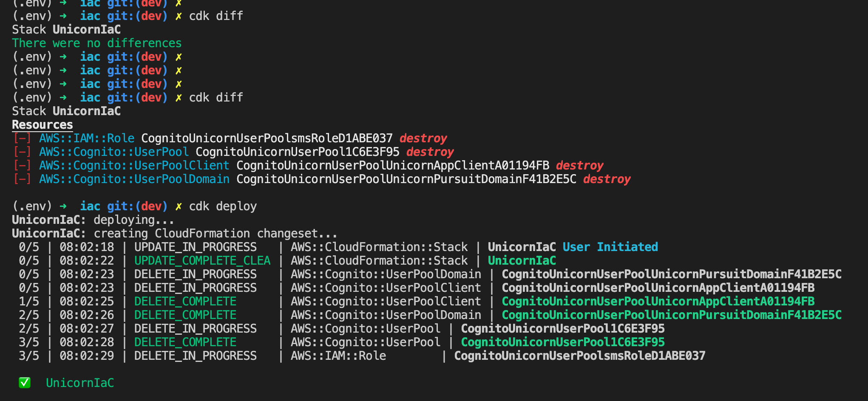Click 'AWS::Cognito::UserPoolDomain' in the diff list
The image size is (868, 401).
(x=134, y=179)
